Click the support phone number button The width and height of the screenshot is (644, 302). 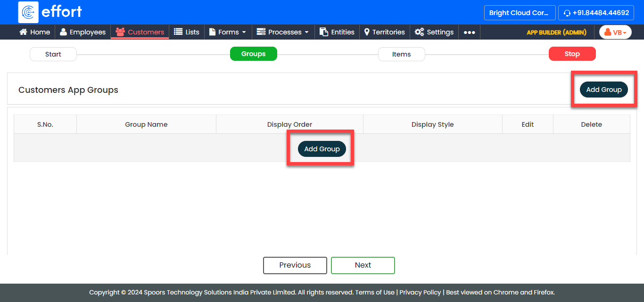596,13
